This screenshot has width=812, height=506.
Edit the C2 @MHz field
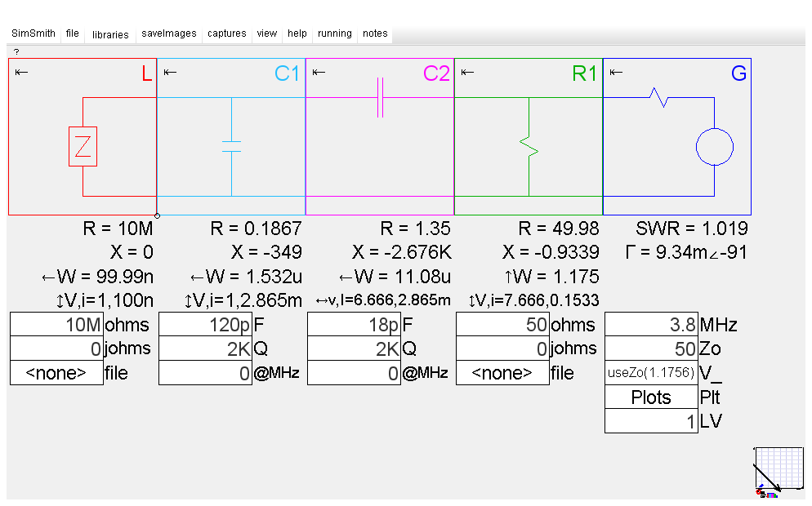click(354, 372)
